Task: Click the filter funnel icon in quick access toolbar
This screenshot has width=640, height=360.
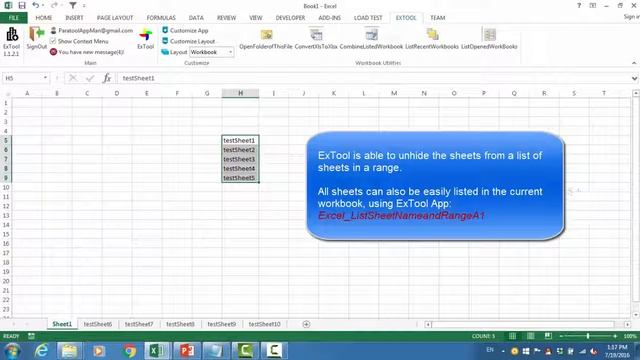Action: click(73, 5)
